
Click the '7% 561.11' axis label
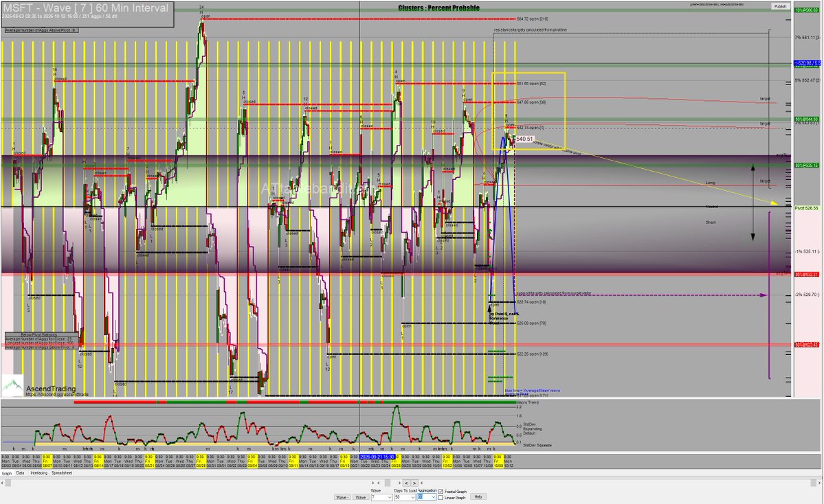[808, 38]
